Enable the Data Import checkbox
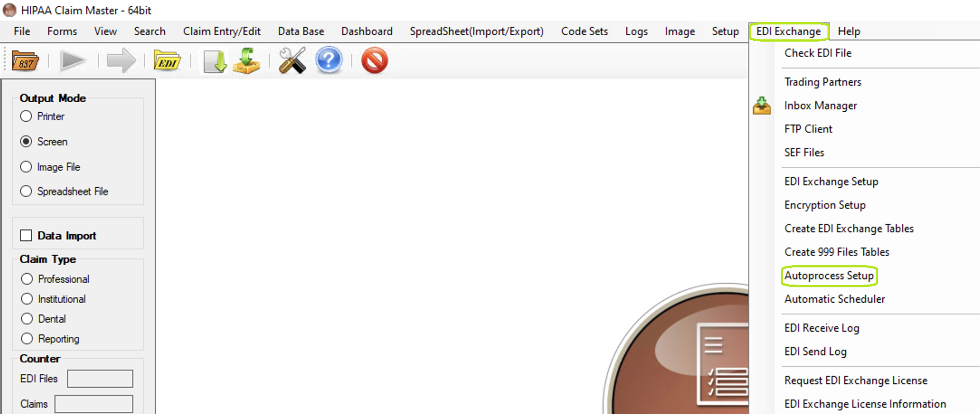 tap(26, 236)
